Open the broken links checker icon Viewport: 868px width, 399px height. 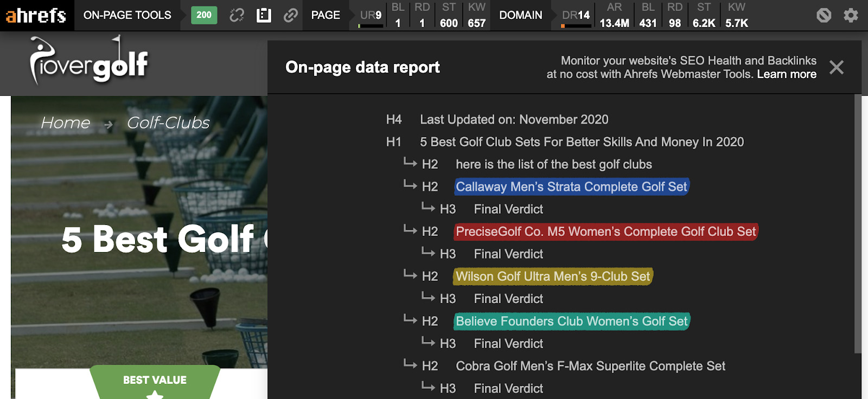point(237,15)
